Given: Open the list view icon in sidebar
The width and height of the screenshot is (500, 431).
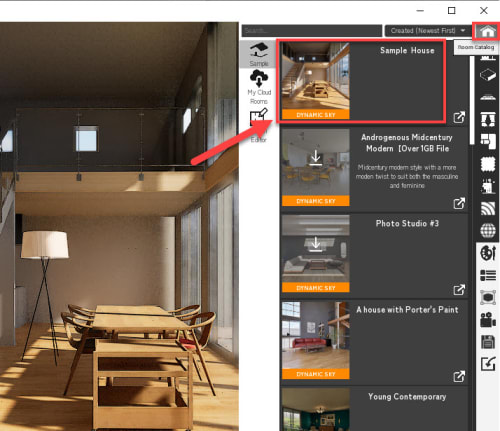Looking at the screenshot, I should pyautogui.click(x=488, y=276).
